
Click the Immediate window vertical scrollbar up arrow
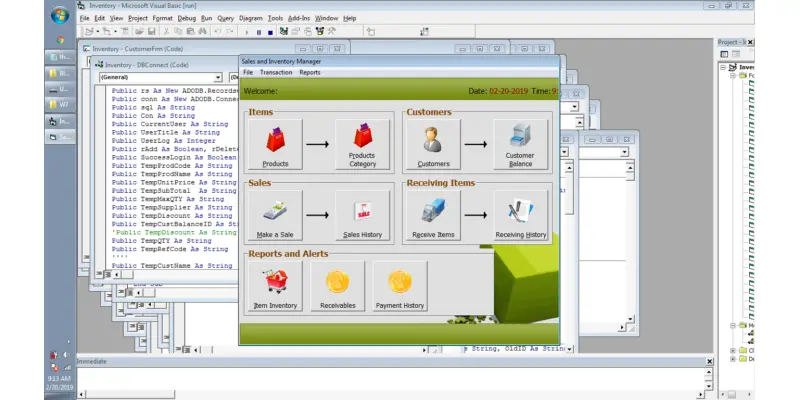[x=709, y=372]
